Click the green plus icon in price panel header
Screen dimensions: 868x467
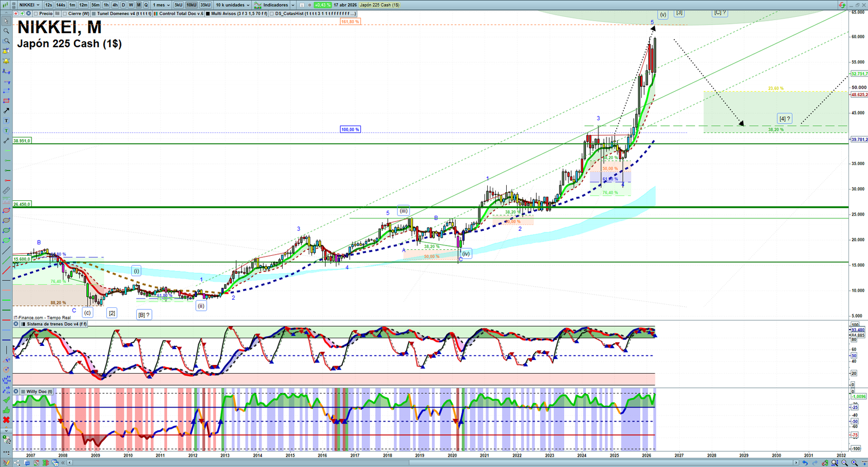click(x=22, y=14)
